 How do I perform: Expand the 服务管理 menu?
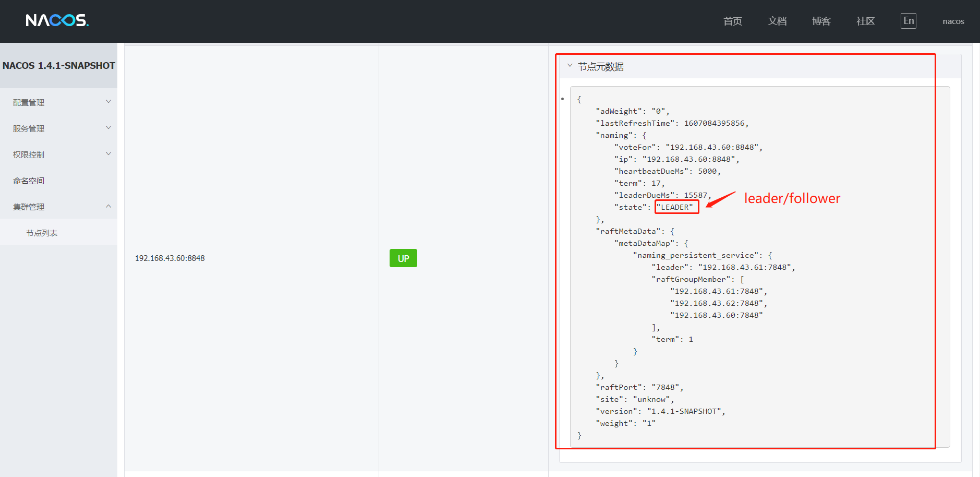[58, 128]
